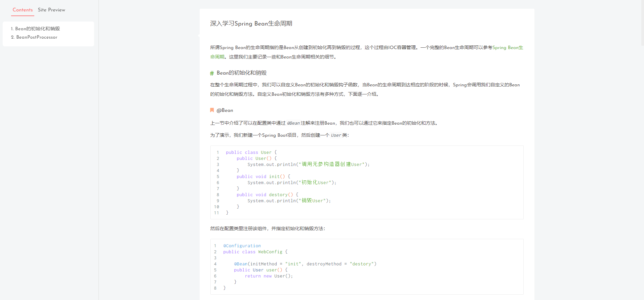The image size is (644, 300).
Task: Click the italic 'User' class name in paragraph
Action: point(336,135)
